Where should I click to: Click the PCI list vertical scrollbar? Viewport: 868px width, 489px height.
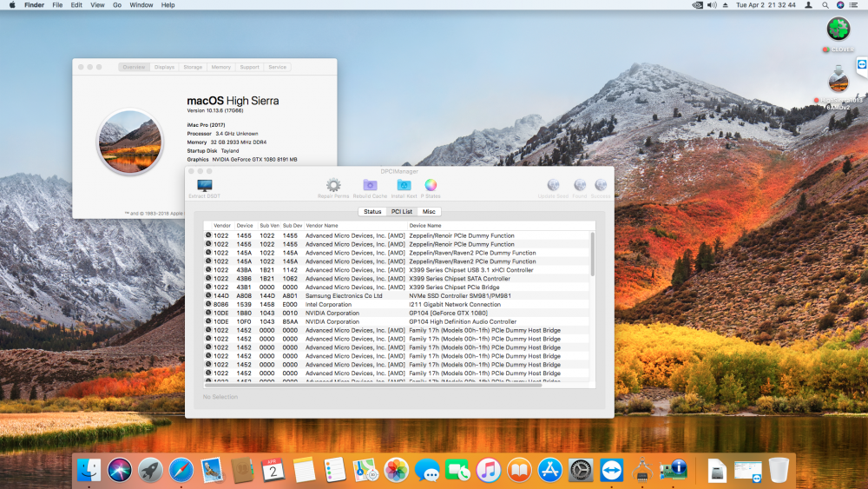coord(592,254)
